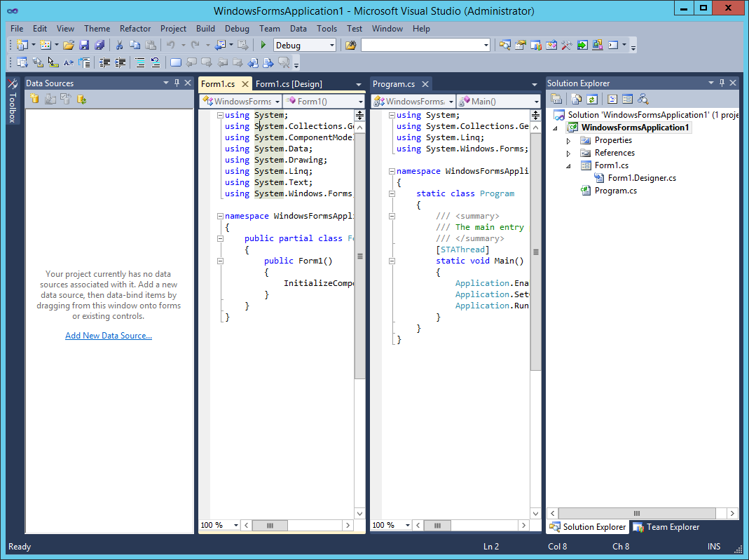Click the Add New Data Source icon
Viewport: 749px width, 560px height.
pos(34,98)
